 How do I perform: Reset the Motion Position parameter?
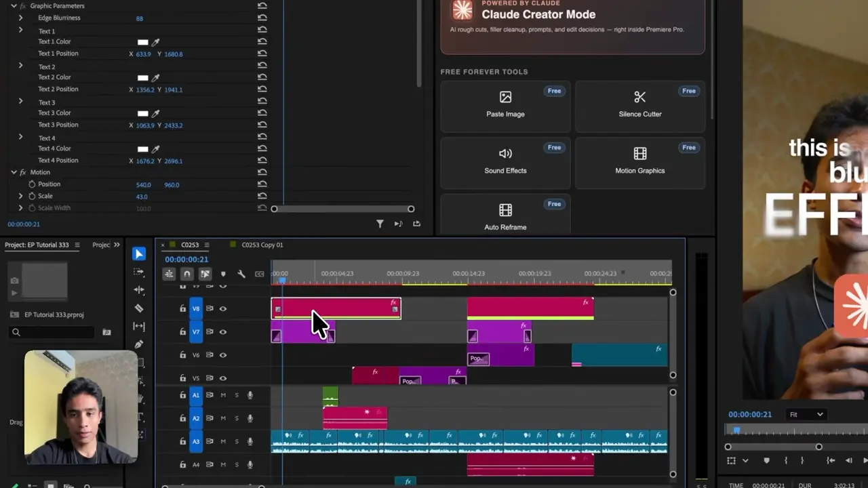click(262, 184)
